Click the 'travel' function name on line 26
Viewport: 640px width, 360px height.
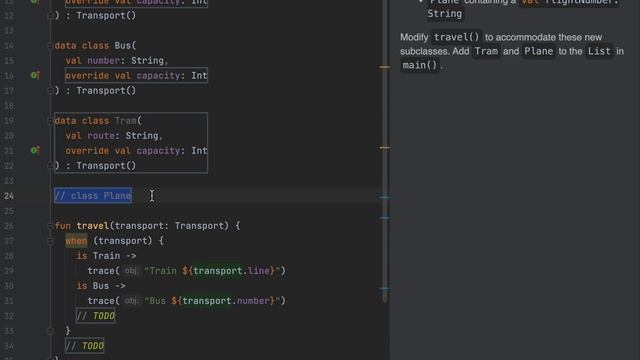coord(93,226)
